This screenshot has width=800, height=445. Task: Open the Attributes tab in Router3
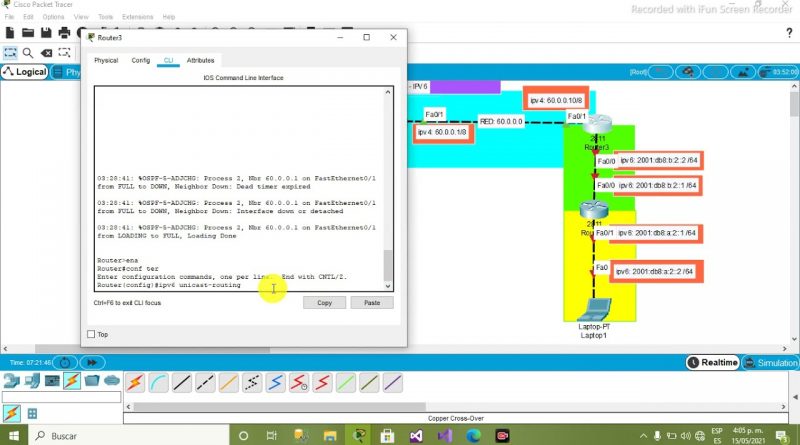[x=201, y=60]
